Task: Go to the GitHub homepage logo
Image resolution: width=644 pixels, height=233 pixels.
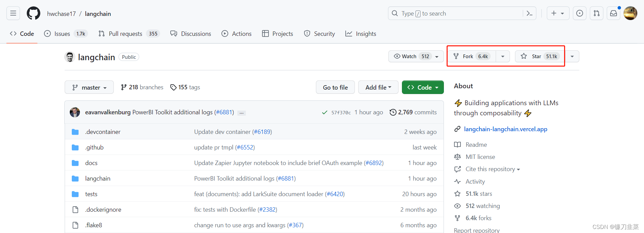Action: click(x=34, y=14)
